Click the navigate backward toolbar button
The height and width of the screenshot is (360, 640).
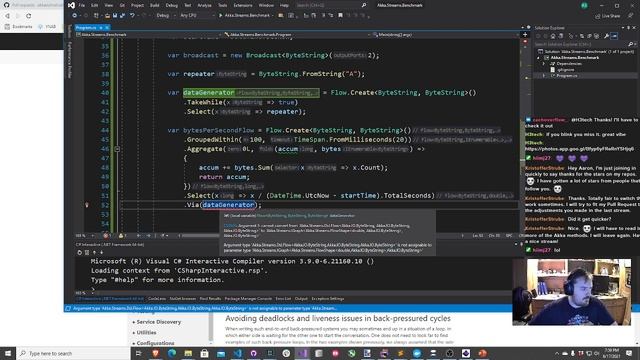[x=74, y=16]
